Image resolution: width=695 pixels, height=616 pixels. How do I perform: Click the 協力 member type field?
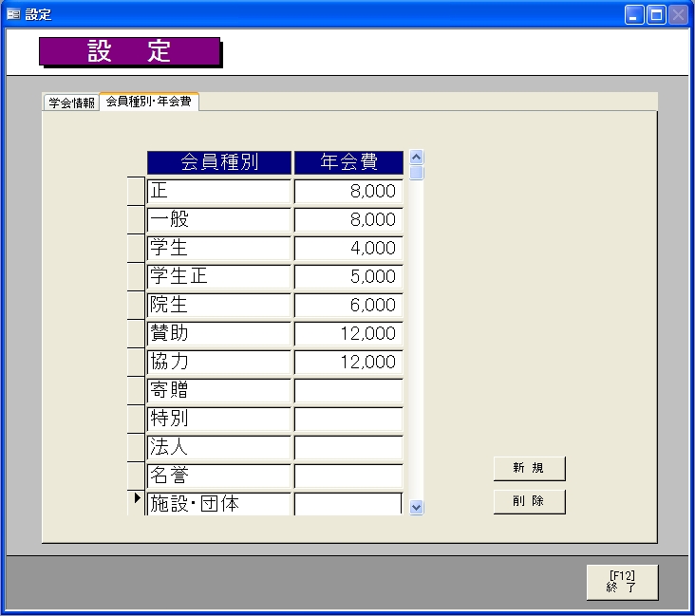coord(219,362)
